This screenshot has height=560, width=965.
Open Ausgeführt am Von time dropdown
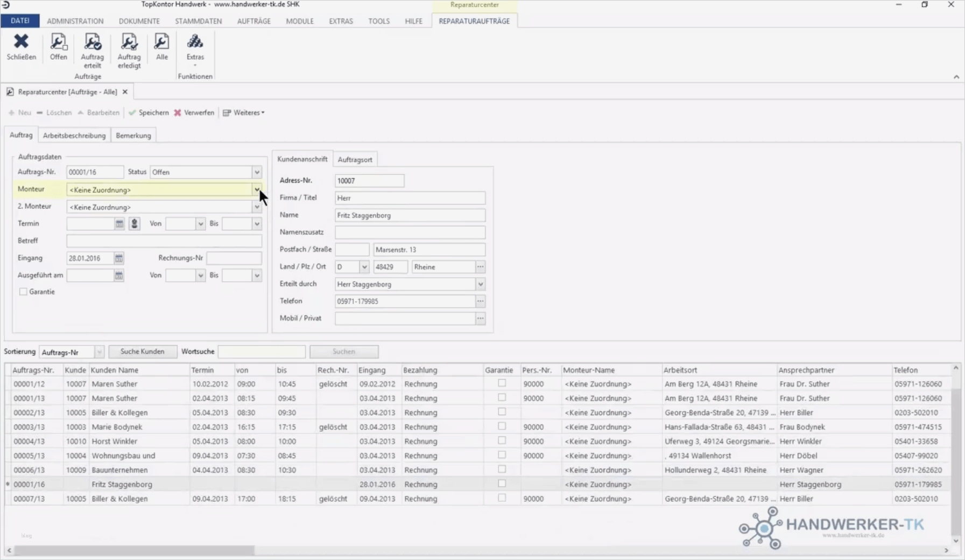point(200,275)
